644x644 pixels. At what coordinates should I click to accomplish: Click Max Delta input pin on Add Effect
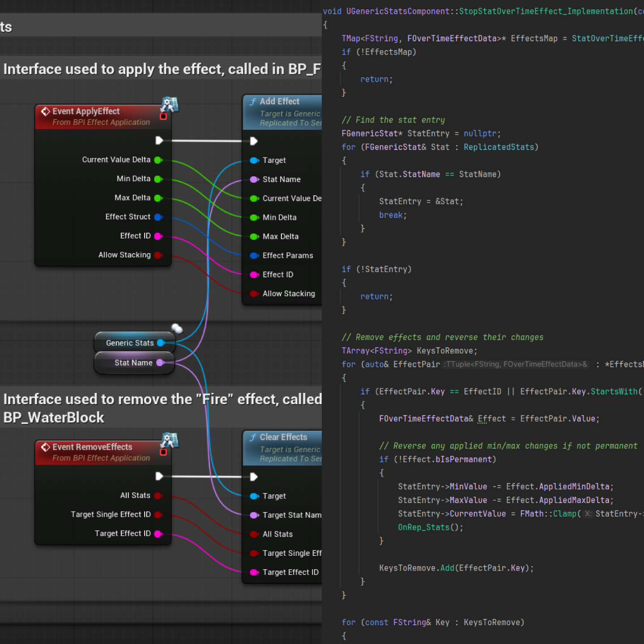pos(254,236)
